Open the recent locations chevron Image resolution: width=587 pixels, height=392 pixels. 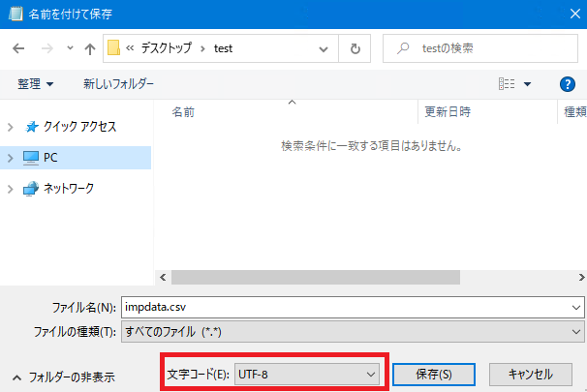tap(70, 48)
